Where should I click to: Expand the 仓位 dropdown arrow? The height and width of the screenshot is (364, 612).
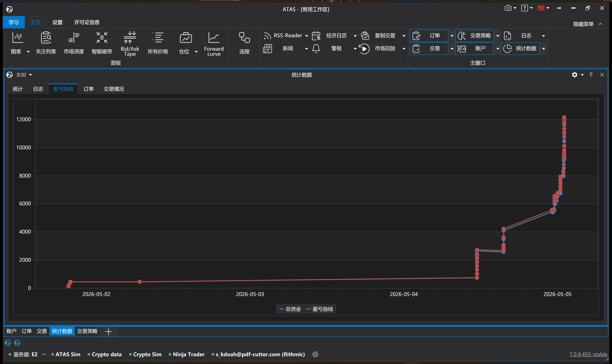[x=196, y=52]
